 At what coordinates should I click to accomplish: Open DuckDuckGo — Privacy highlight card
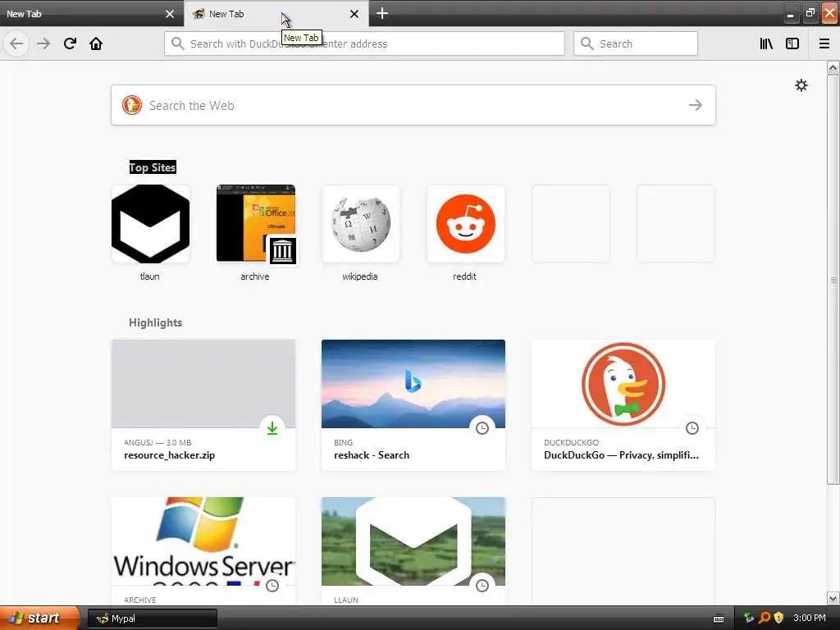click(x=623, y=405)
